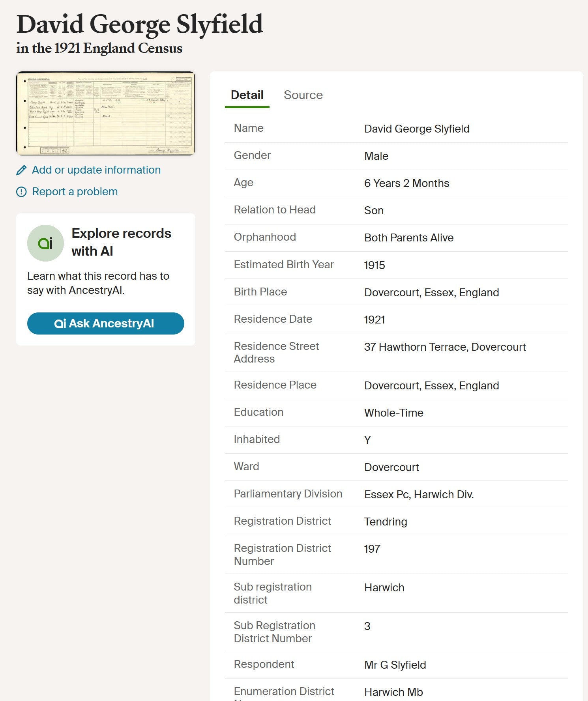Click the exclamation circle icon beside Report a problem
The image size is (588, 701).
[21, 192]
